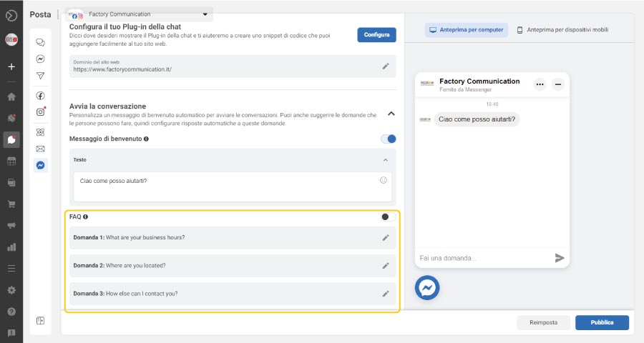Open all messages chat bubbles icon
Image resolution: width=644 pixels, height=343 pixels.
[x=40, y=42]
